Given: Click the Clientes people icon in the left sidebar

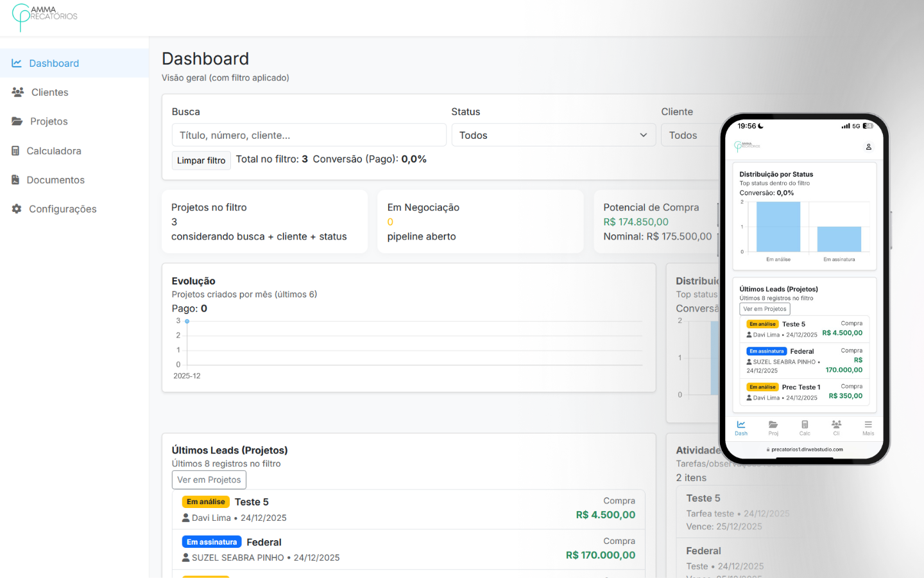Looking at the screenshot, I should click(x=18, y=92).
